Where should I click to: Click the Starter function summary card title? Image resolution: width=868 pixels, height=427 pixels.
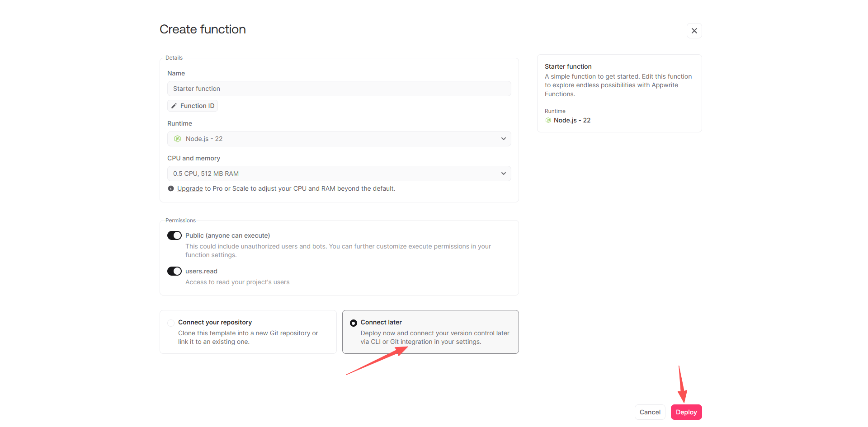[x=568, y=66]
